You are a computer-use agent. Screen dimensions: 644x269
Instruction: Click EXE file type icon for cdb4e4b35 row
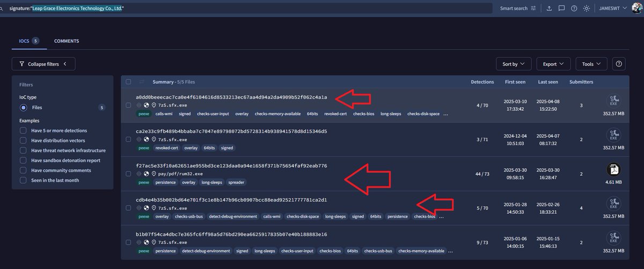click(x=614, y=204)
